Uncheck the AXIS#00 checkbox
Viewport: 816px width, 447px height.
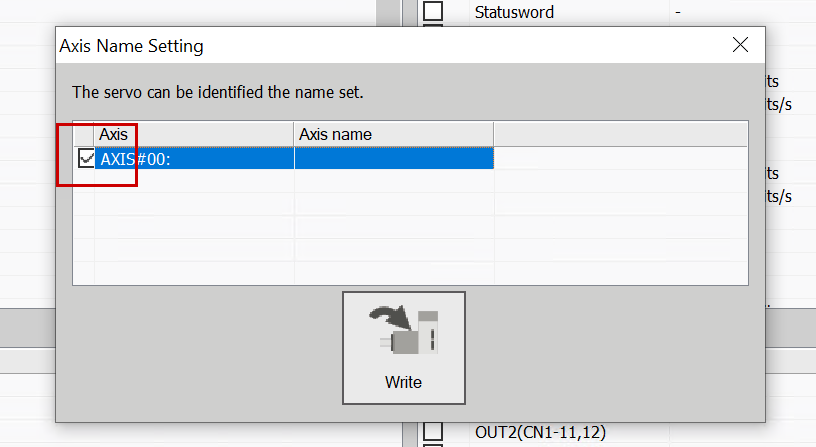point(86,158)
